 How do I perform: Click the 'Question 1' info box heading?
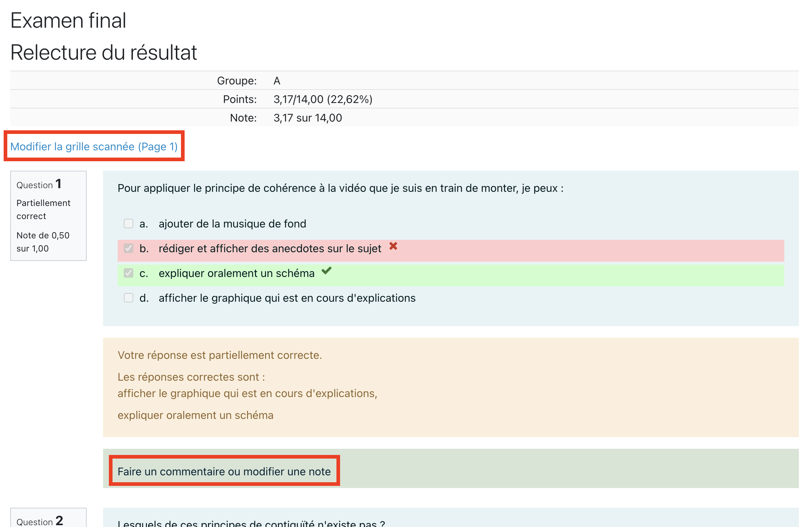point(39,185)
